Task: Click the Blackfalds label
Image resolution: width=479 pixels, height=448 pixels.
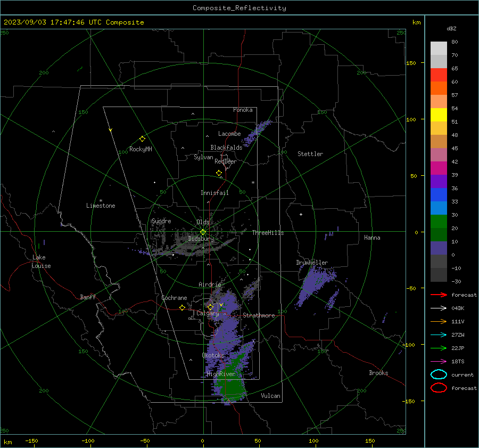Action: click(226, 148)
